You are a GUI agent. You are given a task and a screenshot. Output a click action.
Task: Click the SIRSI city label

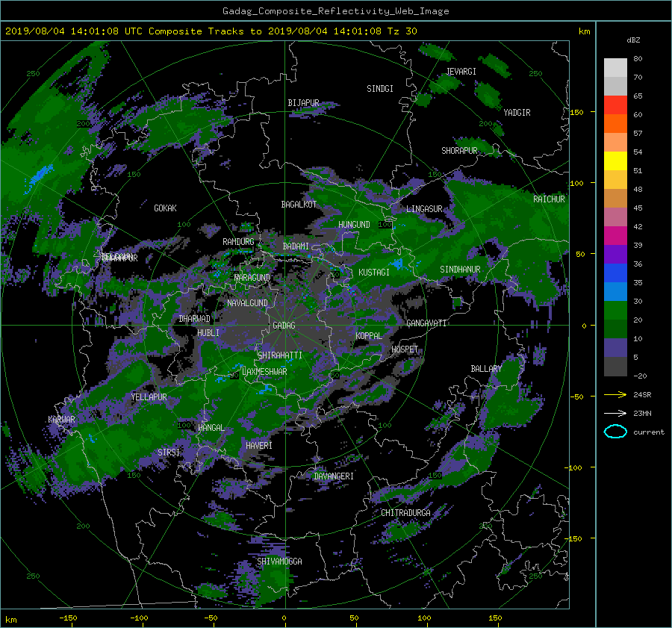tap(169, 453)
